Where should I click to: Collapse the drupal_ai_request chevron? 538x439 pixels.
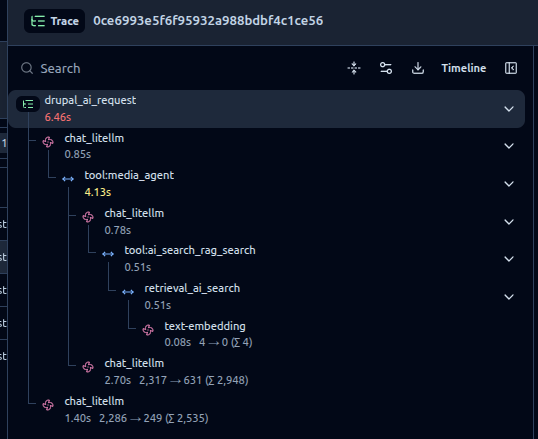click(509, 109)
